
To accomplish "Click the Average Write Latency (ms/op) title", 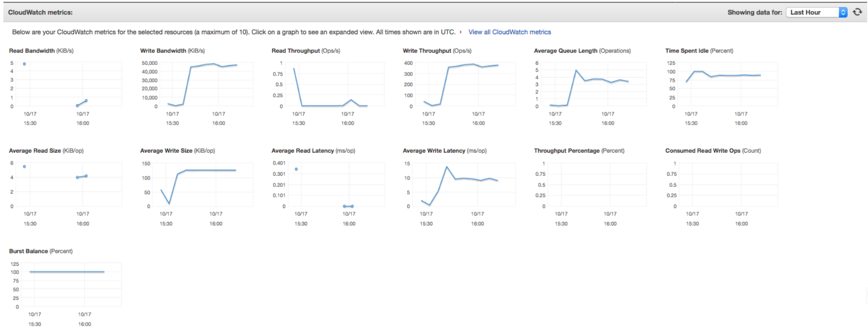I will tap(445, 151).
